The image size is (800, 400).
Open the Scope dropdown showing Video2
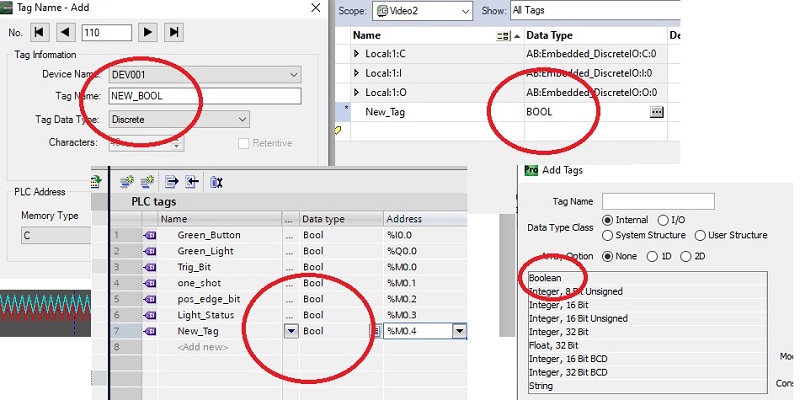coord(462,12)
